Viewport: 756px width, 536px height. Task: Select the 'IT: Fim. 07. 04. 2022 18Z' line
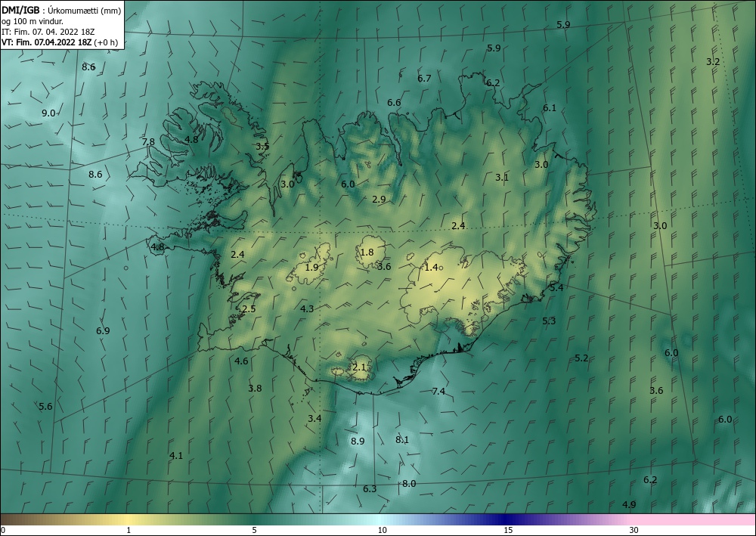(x=48, y=32)
